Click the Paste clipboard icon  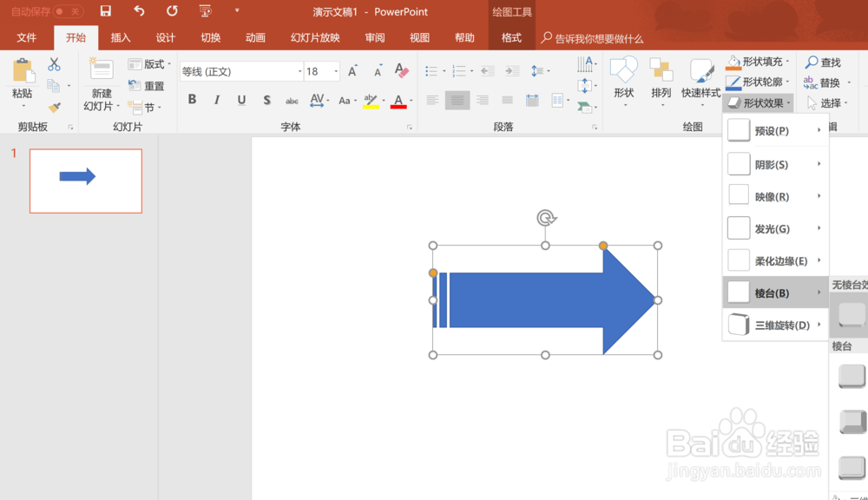pos(23,71)
